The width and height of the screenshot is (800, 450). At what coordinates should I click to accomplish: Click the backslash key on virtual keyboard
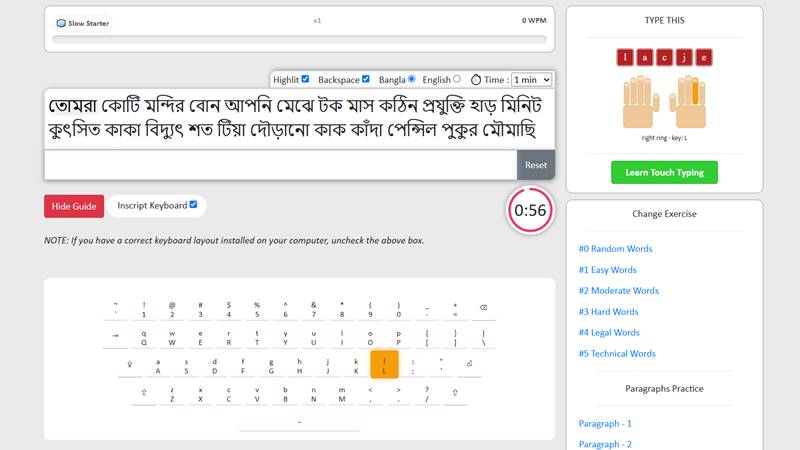[x=483, y=338]
